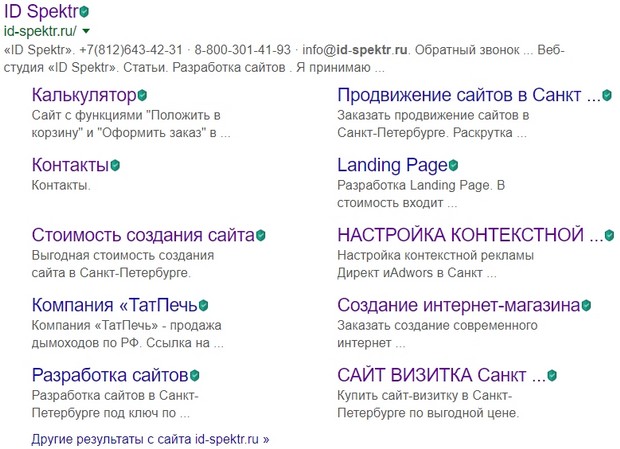Click snippet 'Заказать продвижение сайтов в'
Image resolution: width=620 pixels, height=449 pixels.
pyautogui.click(x=433, y=115)
